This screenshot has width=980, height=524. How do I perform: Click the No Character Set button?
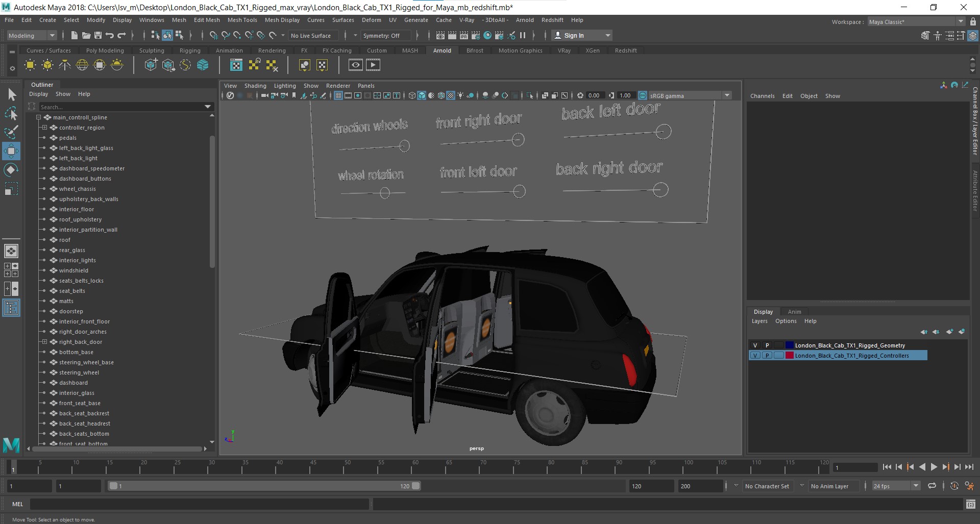click(x=767, y=486)
